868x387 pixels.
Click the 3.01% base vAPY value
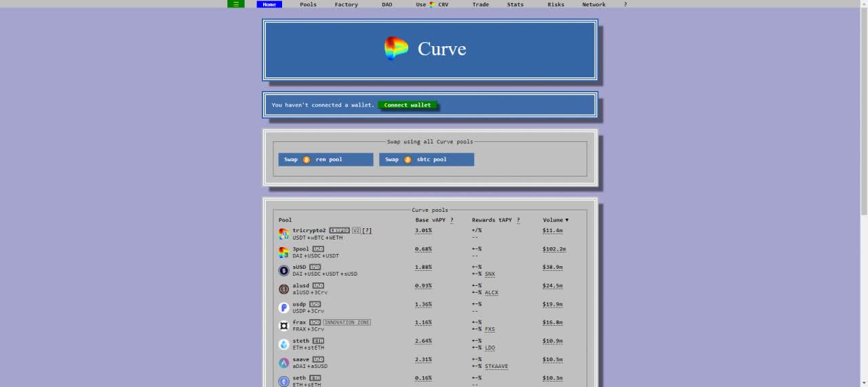(x=423, y=231)
